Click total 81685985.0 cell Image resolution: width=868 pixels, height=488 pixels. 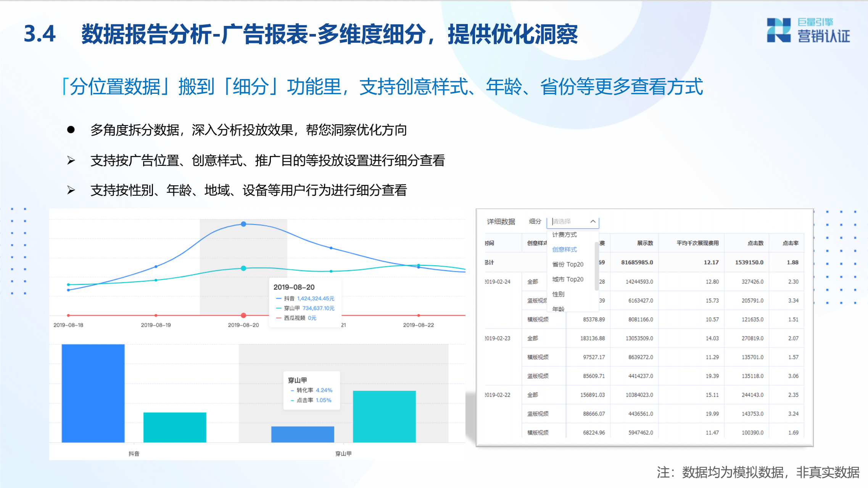tap(637, 262)
